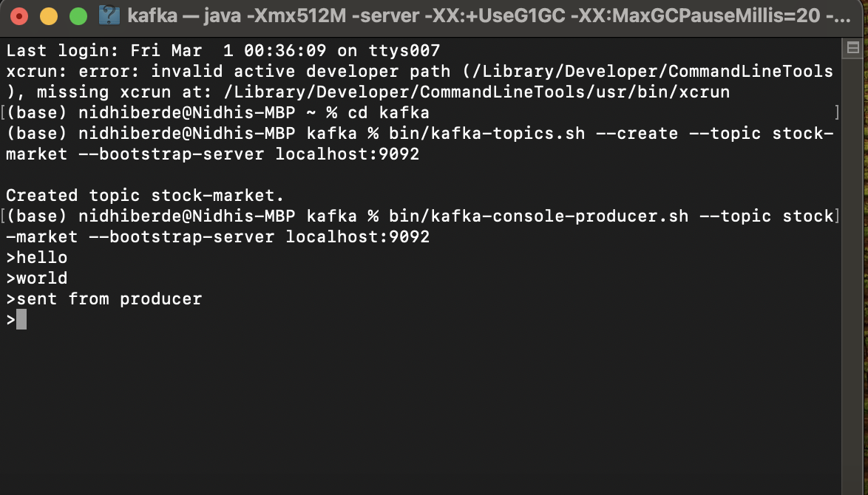The height and width of the screenshot is (495, 868).
Task: Click the cd kafka command text
Action: (389, 113)
